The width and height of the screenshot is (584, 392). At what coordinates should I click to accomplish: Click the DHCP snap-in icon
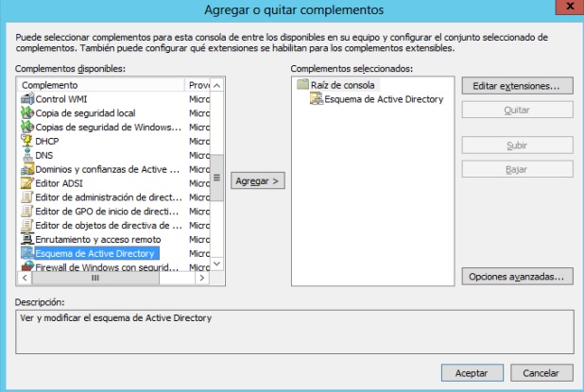point(27,142)
